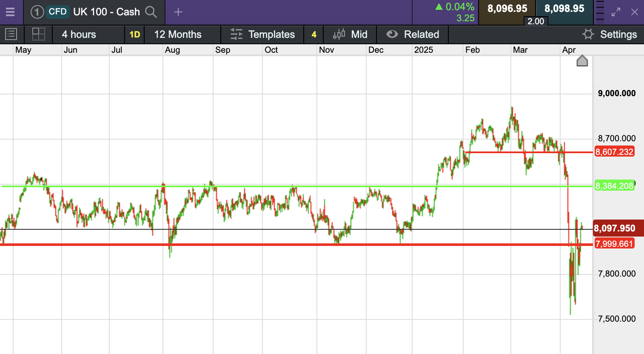Click the search magnifier beside UK 100 - Cash

pos(151,12)
